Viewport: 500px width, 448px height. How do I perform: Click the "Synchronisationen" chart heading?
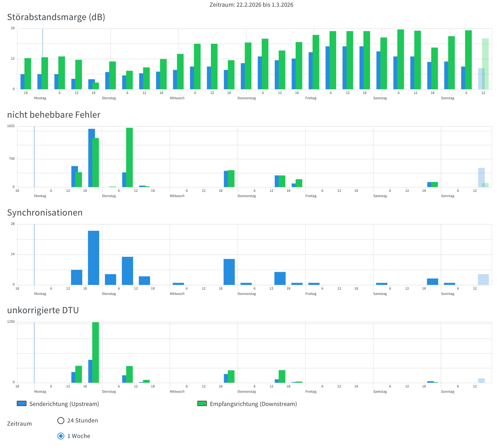[45, 213]
